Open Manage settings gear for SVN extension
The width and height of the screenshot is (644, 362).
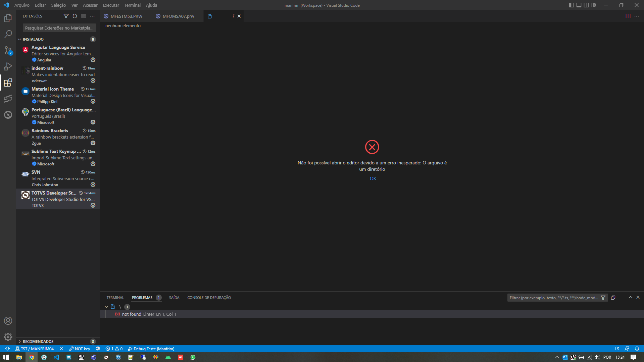click(x=93, y=185)
